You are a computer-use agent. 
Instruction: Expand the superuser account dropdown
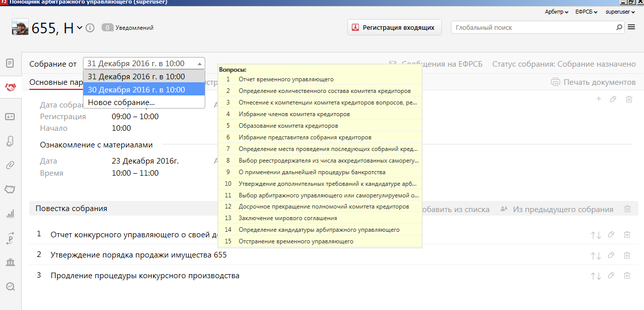click(x=620, y=12)
